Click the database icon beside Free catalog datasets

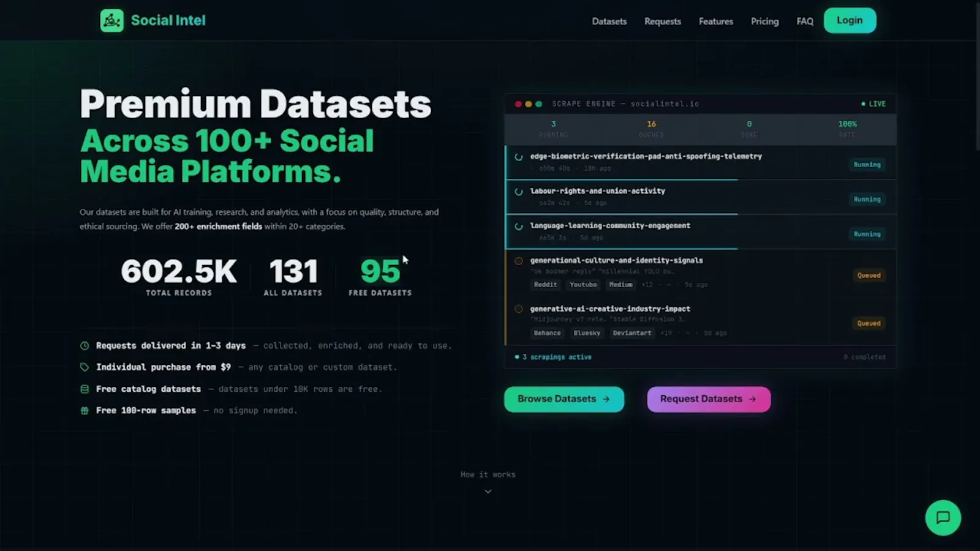(85, 389)
